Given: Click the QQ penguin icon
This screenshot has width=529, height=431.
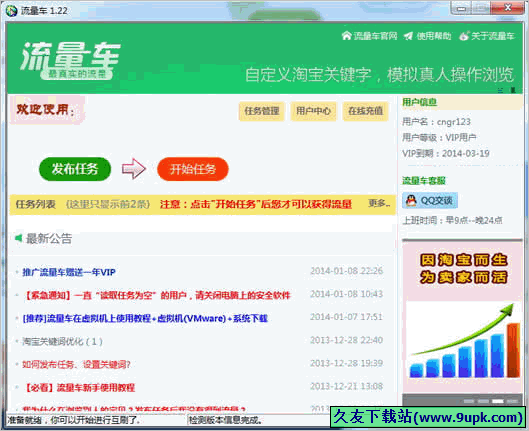Looking at the screenshot, I should click(x=411, y=201).
